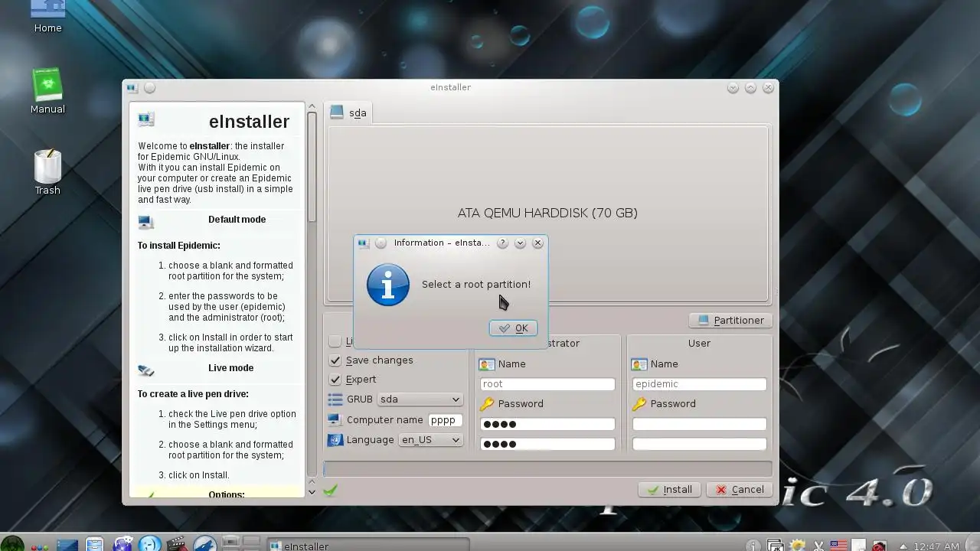Toggle the Expert checkbox
980x551 pixels.
pos(335,380)
